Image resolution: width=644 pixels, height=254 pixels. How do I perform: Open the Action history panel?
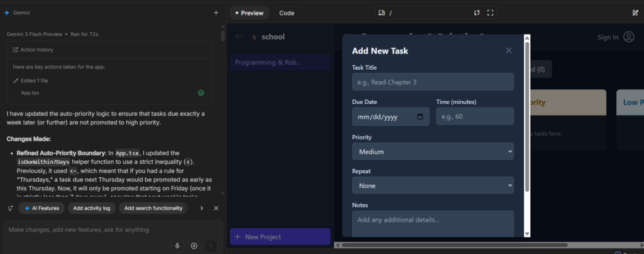[x=109, y=50]
